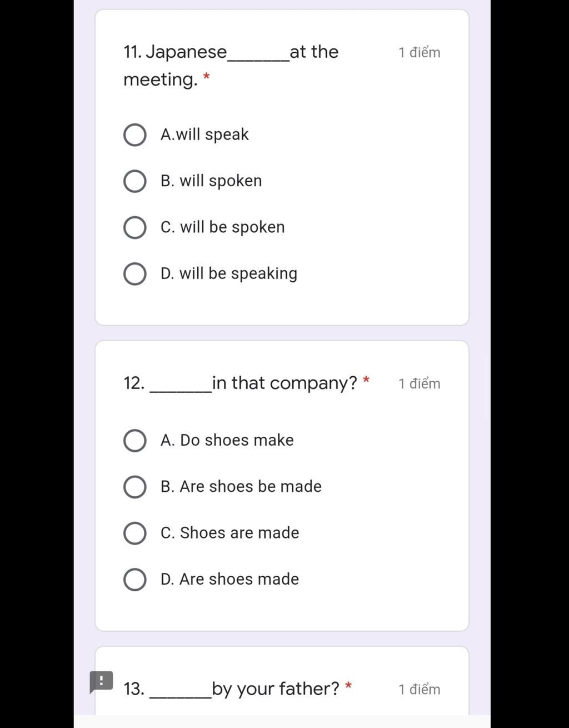This screenshot has width=569, height=728.
Task: Click question 13 text 'by your father?'
Action: [x=275, y=689]
